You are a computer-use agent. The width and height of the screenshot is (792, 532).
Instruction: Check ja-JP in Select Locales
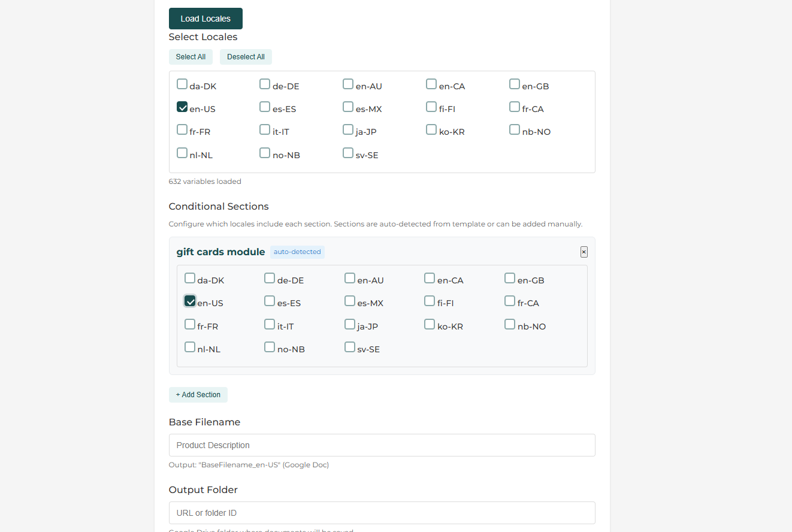pyautogui.click(x=348, y=129)
